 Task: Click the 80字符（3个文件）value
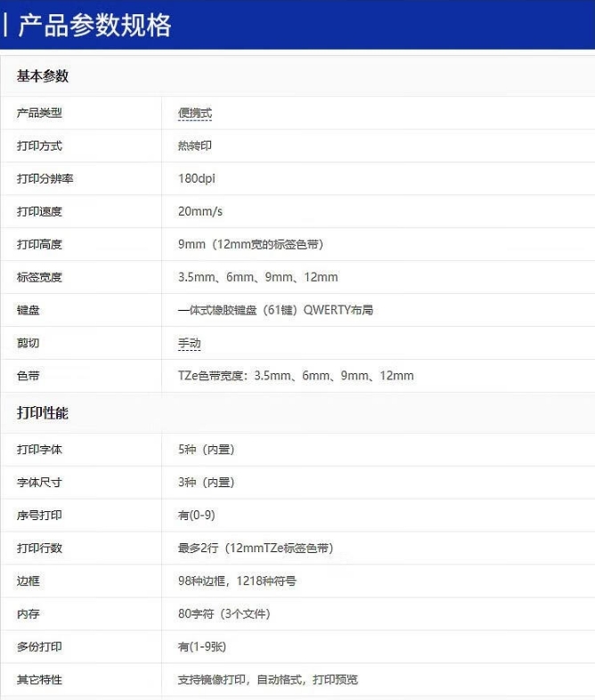coord(224,615)
